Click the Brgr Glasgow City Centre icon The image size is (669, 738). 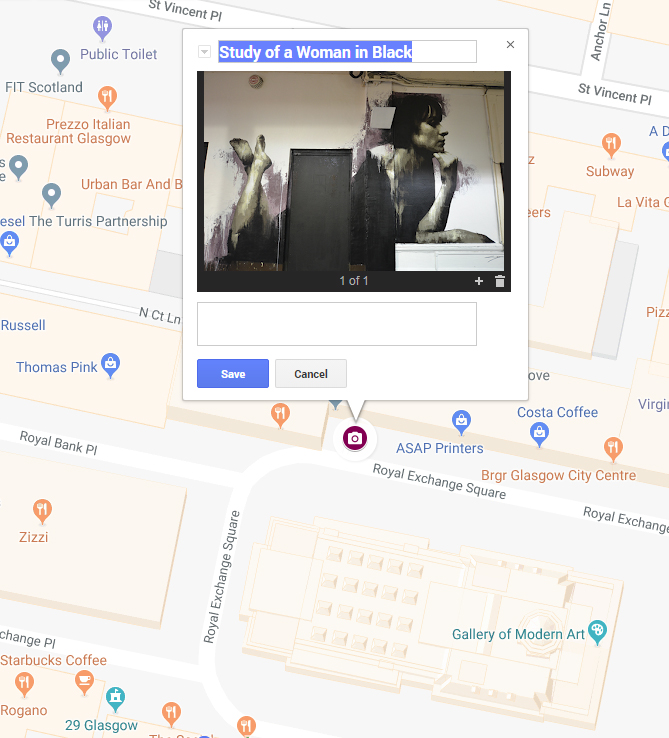tap(613, 447)
